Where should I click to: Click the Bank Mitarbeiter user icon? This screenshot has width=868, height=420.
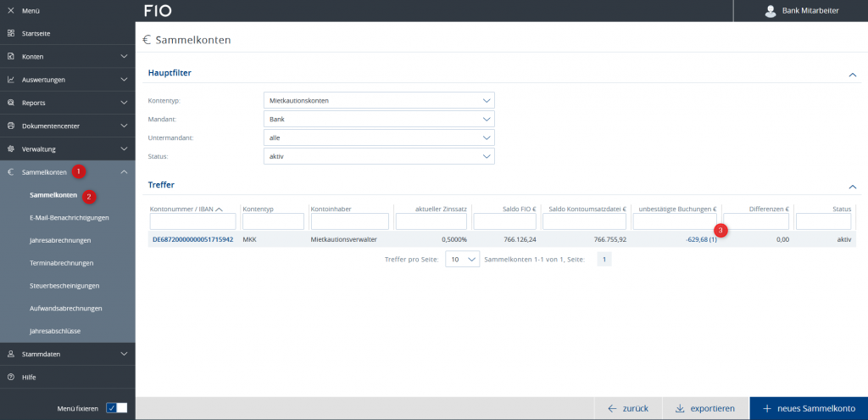tap(771, 11)
